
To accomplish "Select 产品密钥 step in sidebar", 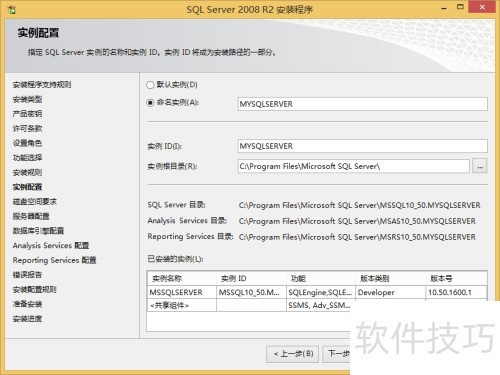I will (27, 114).
